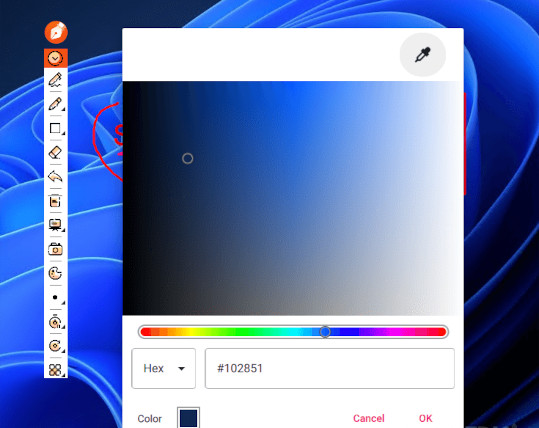
Task: Select the pencil tool
Action: [55, 104]
